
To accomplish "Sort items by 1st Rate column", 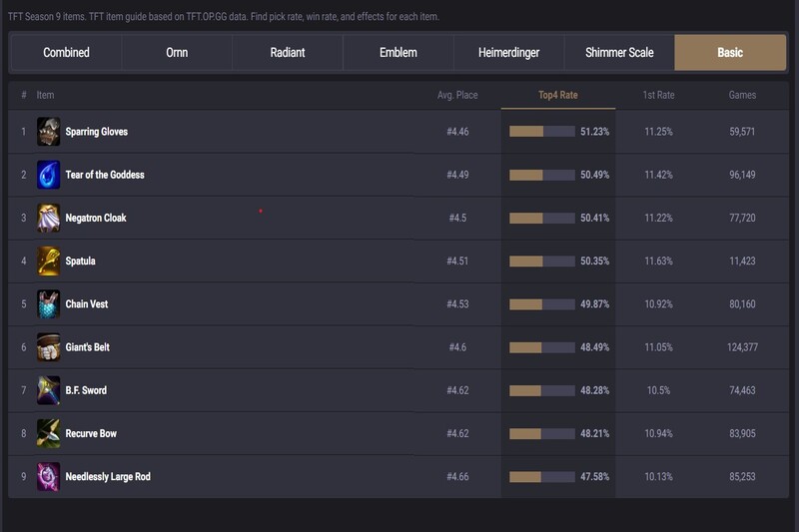I will point(658,96).
